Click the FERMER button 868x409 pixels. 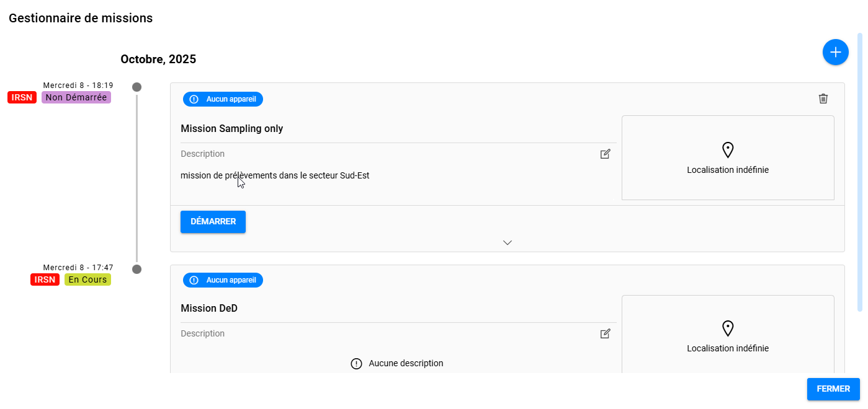click(x=833, y=389)
